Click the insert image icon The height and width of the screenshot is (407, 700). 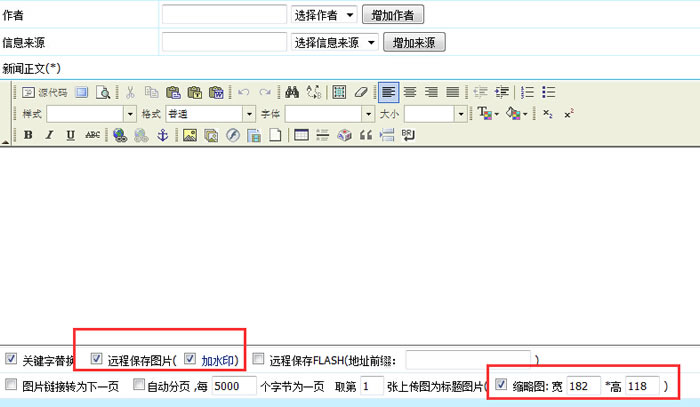click(x=190, y=135)
